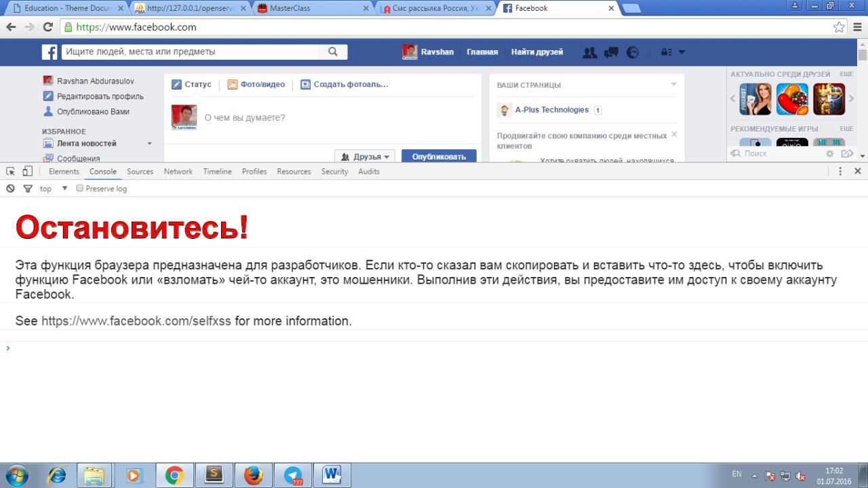Close the DevTools panel
Viewport: 868px width, 488px height.
click(858, 172)
